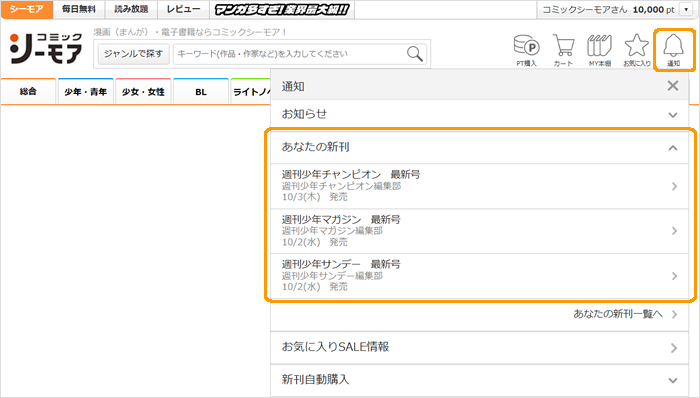Open the お気に入り star icon
The width and height of the screenshot is (700, 398).
point(637,50)
